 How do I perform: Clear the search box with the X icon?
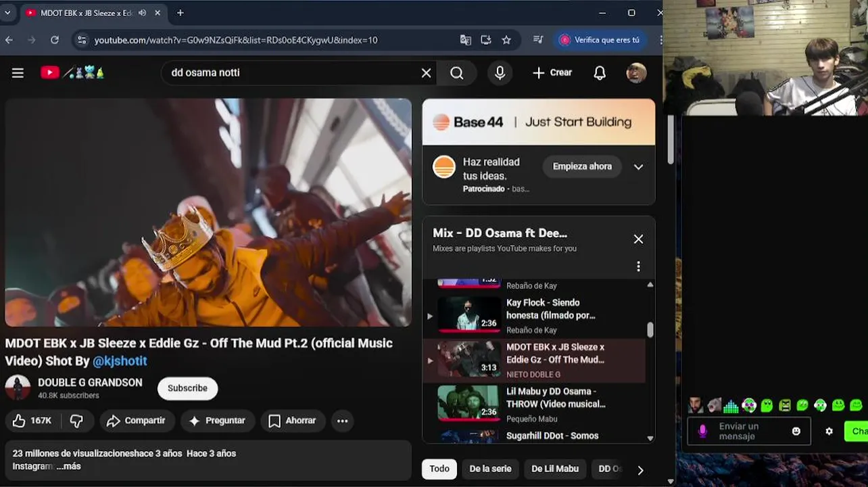tap(426, 73)
